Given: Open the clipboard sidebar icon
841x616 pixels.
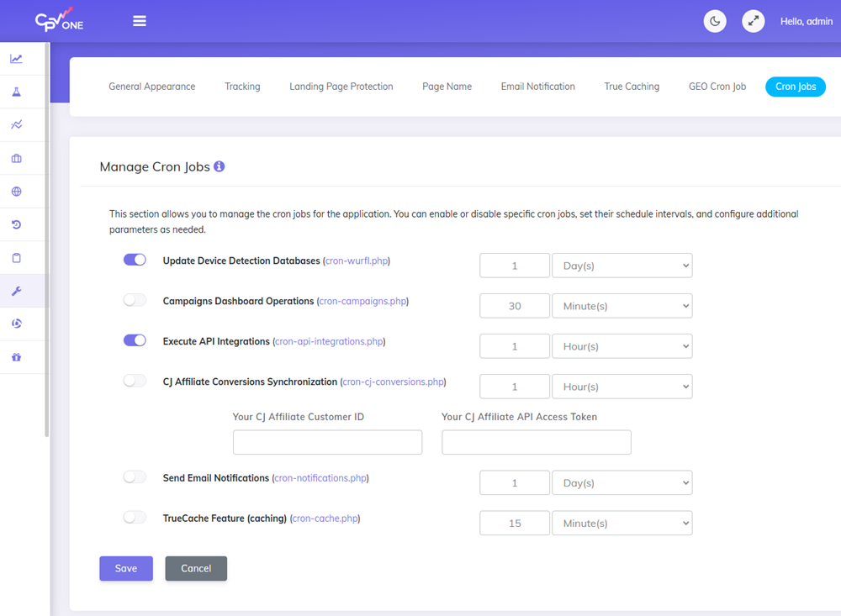Looking at the screenshot, I should (x=17, y=258).
